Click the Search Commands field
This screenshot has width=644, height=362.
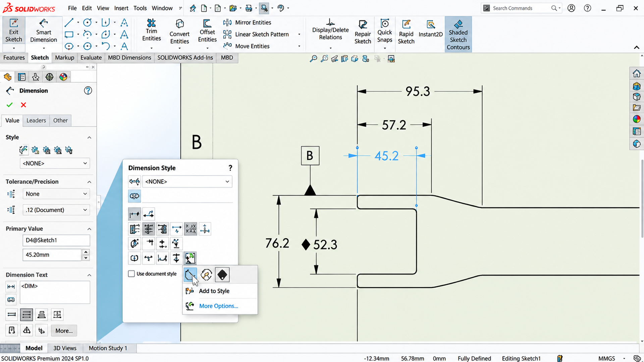(521, 8)
